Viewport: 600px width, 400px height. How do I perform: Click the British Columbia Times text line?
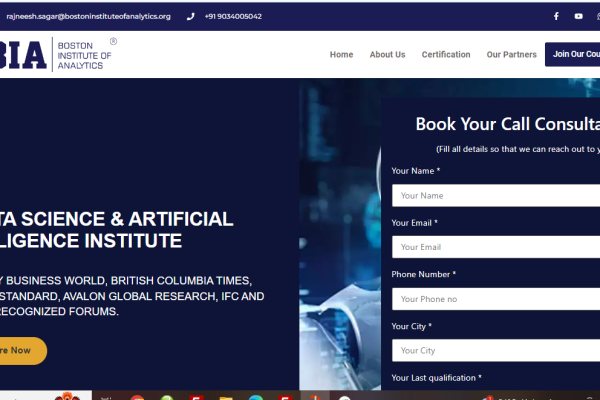[x=126, y=281]
